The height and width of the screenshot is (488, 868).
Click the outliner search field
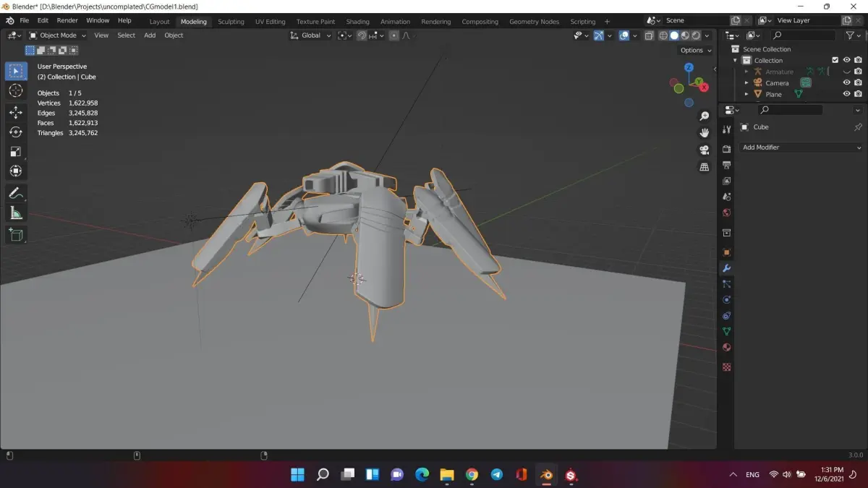(x=804, y=35)
